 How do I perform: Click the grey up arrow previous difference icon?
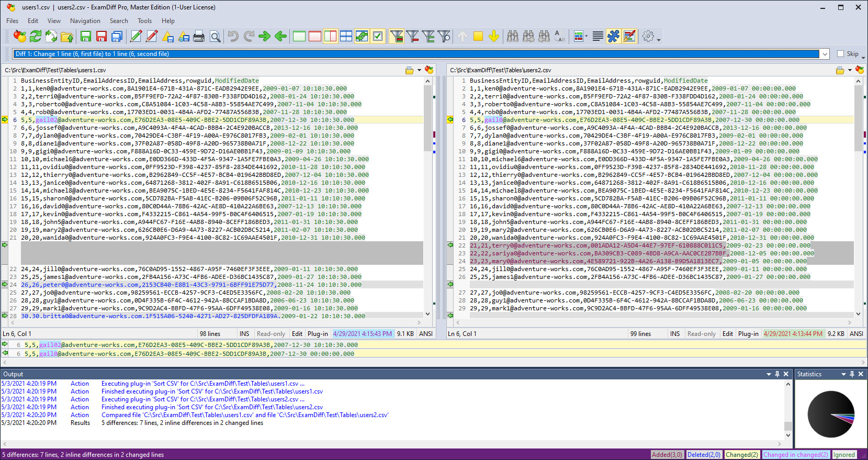tap(463, 36)
